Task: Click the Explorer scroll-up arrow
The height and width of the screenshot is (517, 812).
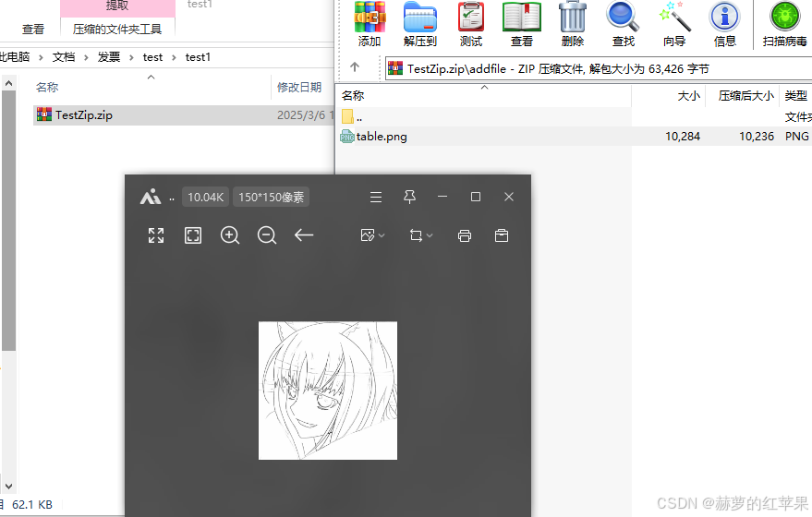Action: pyautogui.click(x=8, y=83)
